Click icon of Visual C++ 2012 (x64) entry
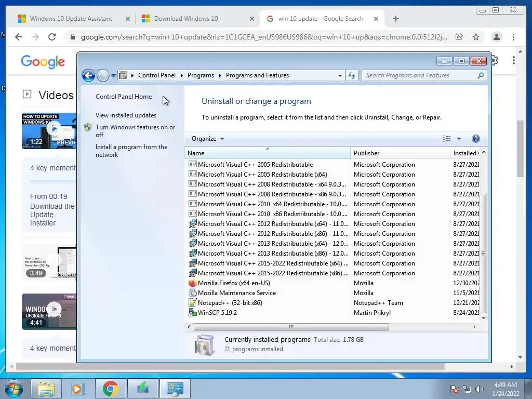Screen dimensions: 532x399 193,223
